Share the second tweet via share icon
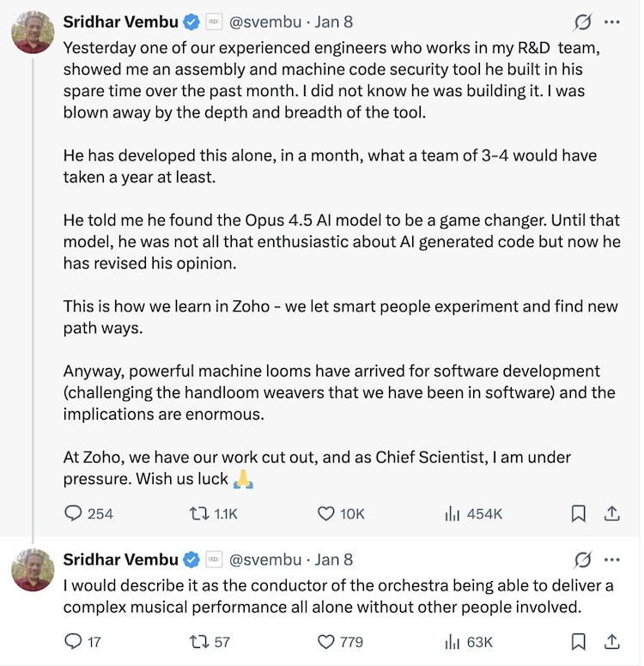 pos(612,641)
